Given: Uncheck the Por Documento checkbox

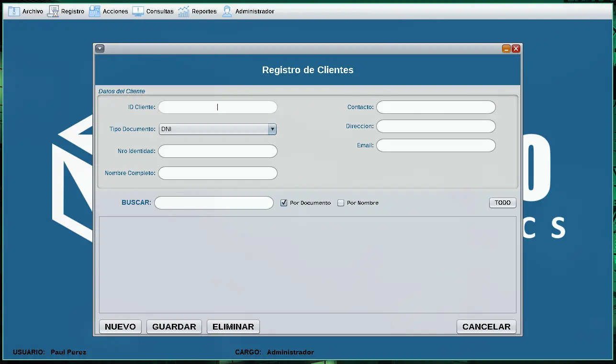Looking at the screenshot, I should (284, 203).
